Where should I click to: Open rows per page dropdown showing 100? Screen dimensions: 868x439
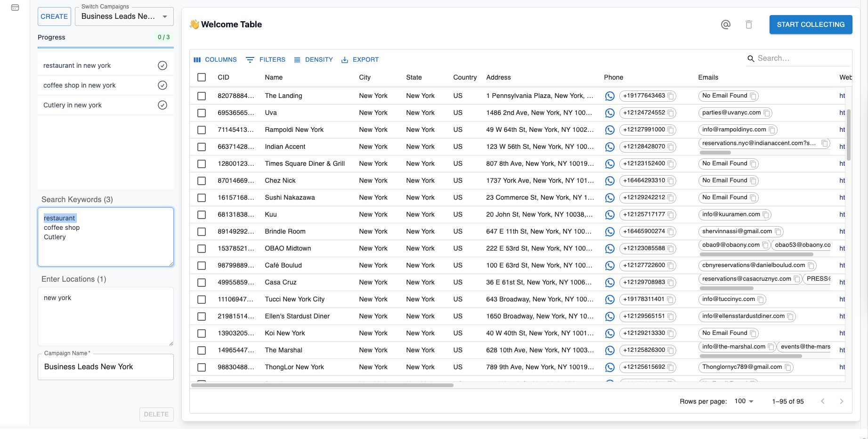coord(744,401)
